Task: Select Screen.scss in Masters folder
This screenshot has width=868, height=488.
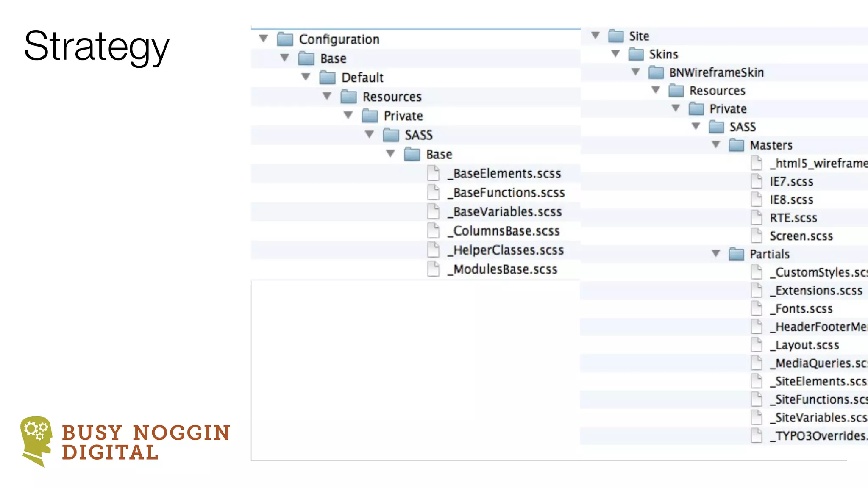Action: tap(801, 236)
